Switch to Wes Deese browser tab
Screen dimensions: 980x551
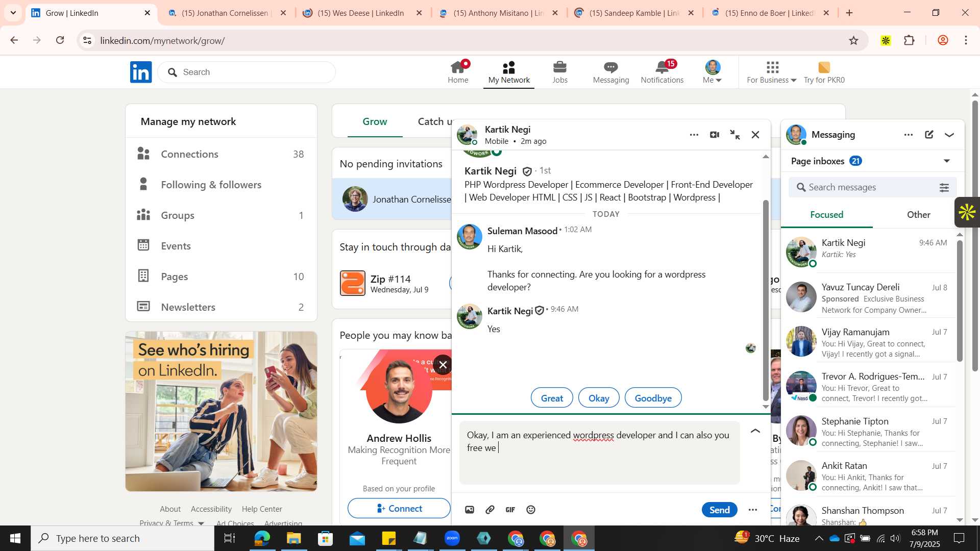[x=361, y=13]
